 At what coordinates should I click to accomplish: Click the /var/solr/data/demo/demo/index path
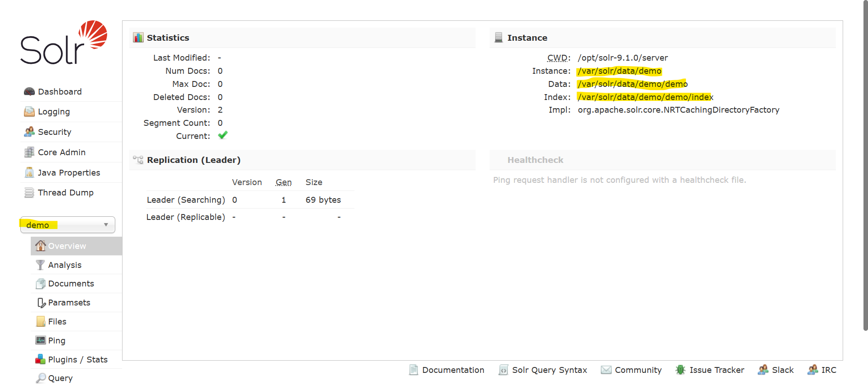[x=645, y=97]
